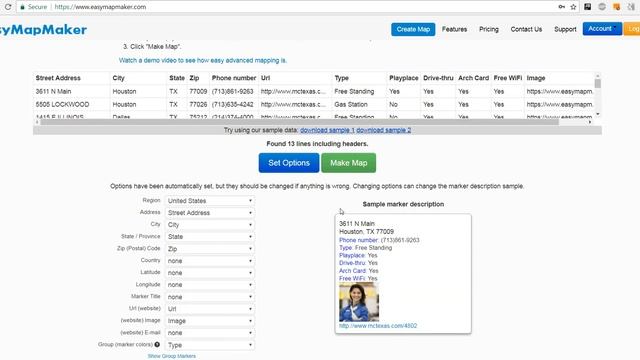The image size is (640, 360).
Task: Click the Show Group Markers link
Action: [x=172, y=356]
